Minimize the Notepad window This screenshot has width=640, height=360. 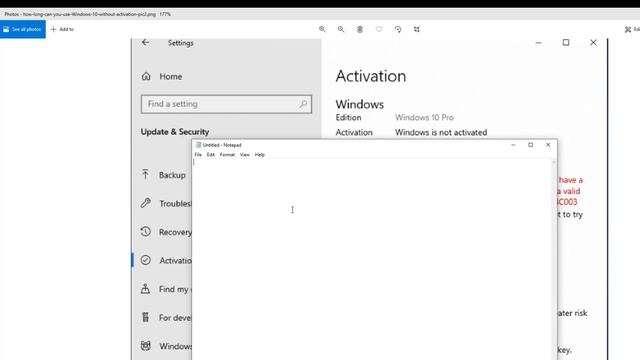point(513,145)
